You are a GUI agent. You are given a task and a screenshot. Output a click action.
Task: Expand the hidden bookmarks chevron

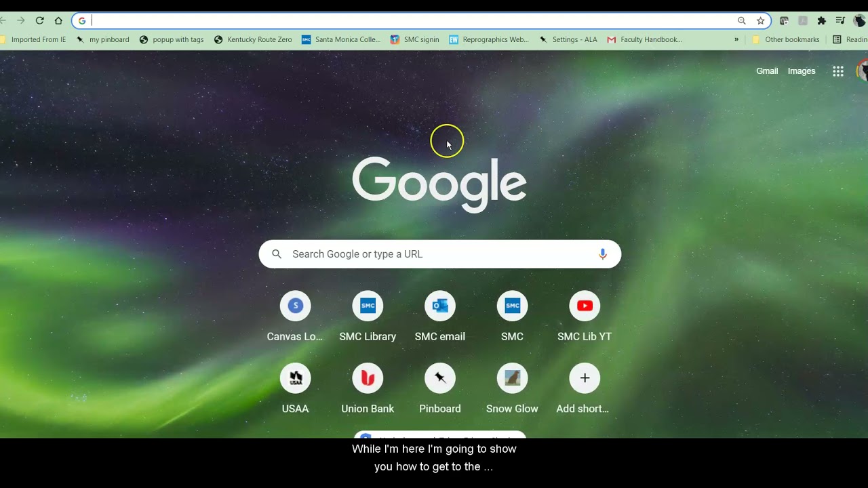coord(736,39)
